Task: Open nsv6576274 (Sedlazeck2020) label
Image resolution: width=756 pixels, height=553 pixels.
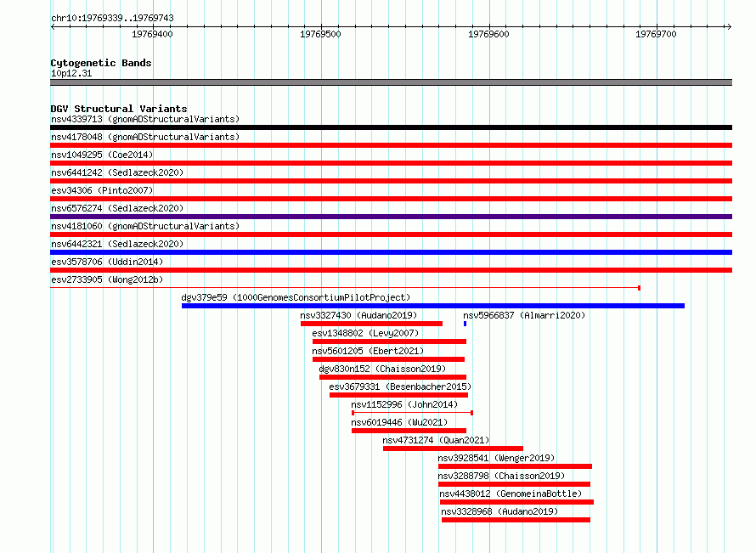Action: (x=117, y=208)
